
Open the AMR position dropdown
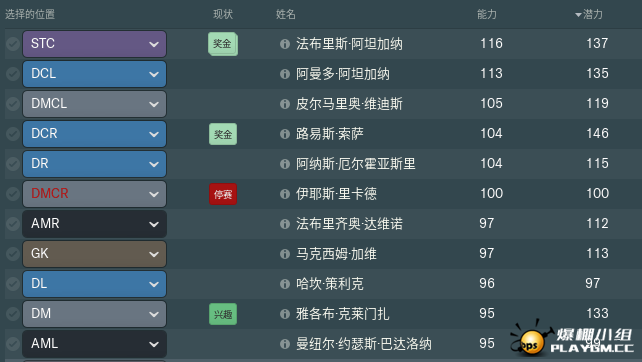[95, 224]
